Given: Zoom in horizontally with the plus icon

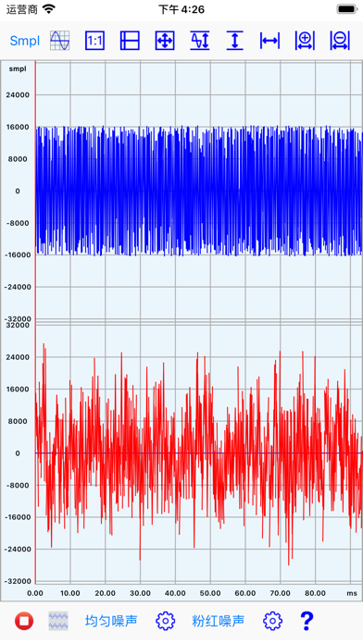Looking at the screenshot, I should [305, 41].
